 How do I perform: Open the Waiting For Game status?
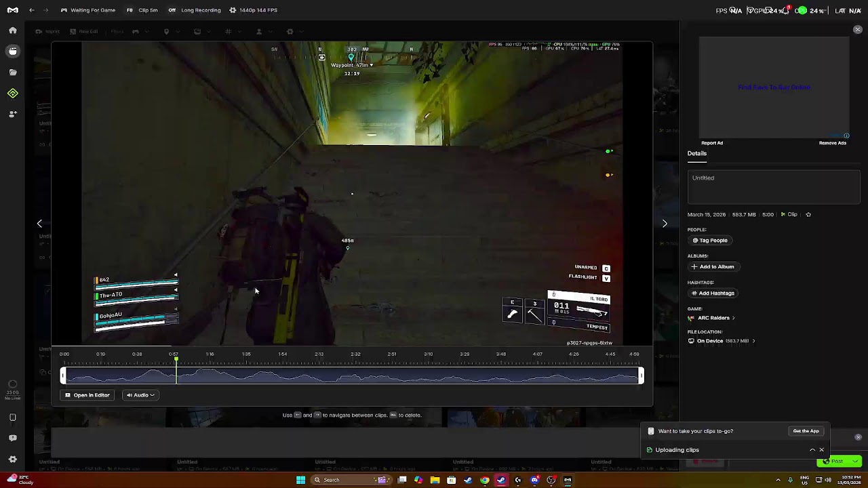pos(88,10)
